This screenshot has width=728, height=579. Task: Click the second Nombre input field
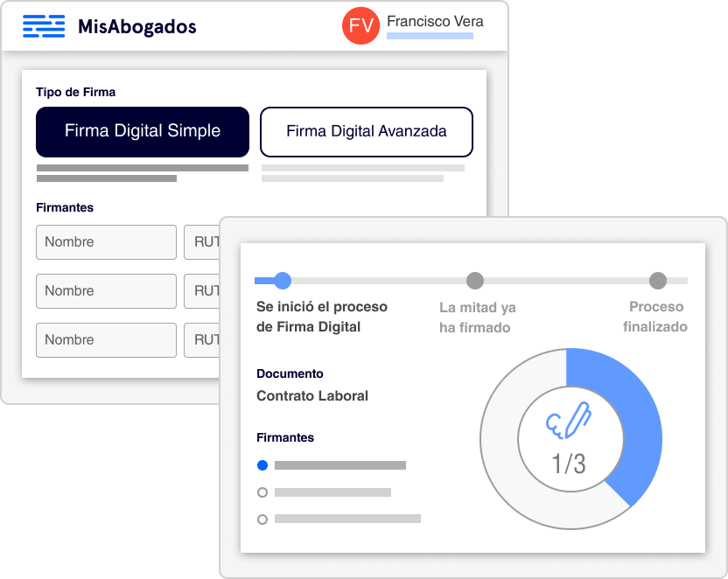106,291
